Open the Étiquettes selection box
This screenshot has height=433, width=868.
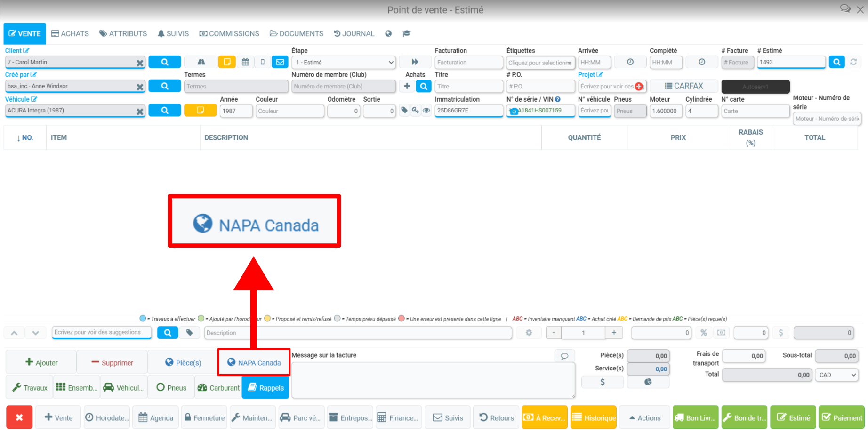(540, 62)
